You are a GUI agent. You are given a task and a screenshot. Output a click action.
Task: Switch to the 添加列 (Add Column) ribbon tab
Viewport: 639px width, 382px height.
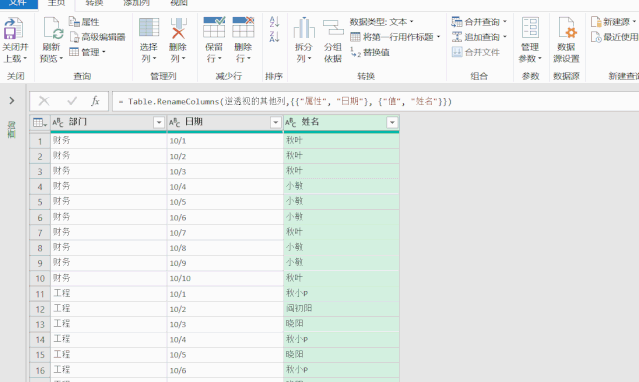point(137,3)
